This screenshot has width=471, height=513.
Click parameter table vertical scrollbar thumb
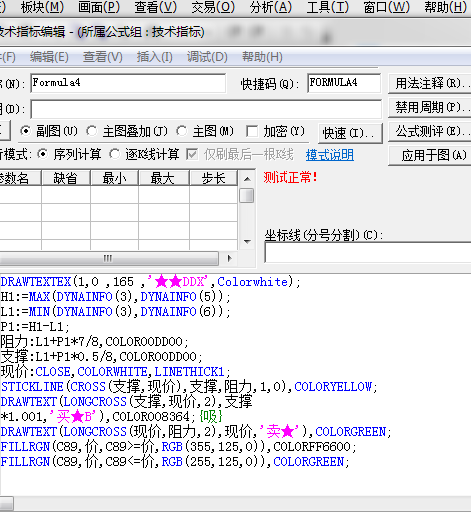coord(247,196)
